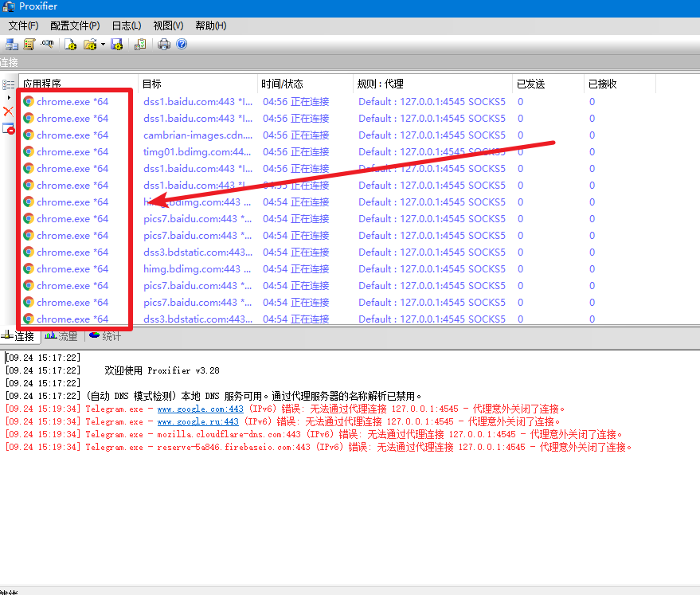Click the Proxifier title bar icon

pos(8,6)
